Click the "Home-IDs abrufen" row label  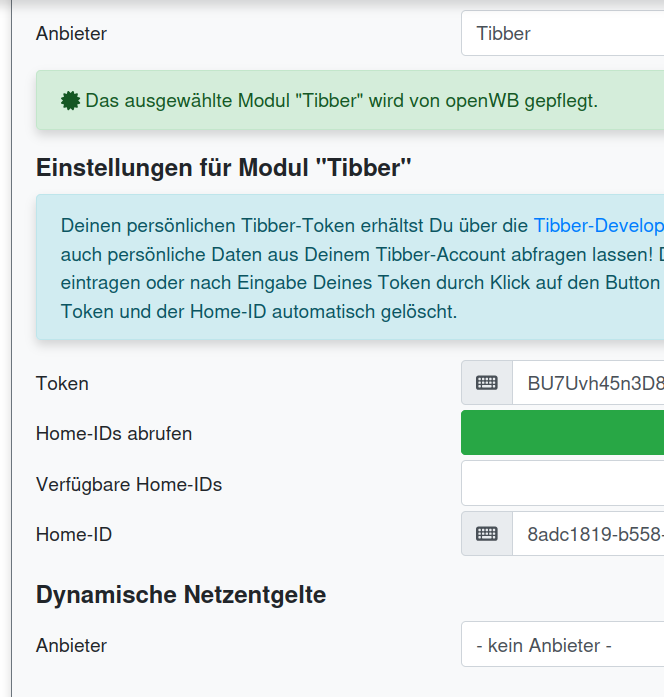click(114, 433)
